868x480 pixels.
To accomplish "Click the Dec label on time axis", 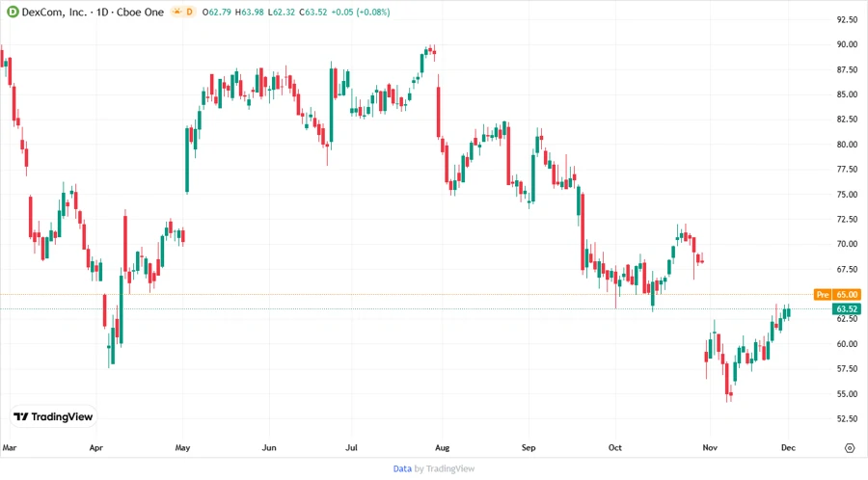I will coord(788,447).
